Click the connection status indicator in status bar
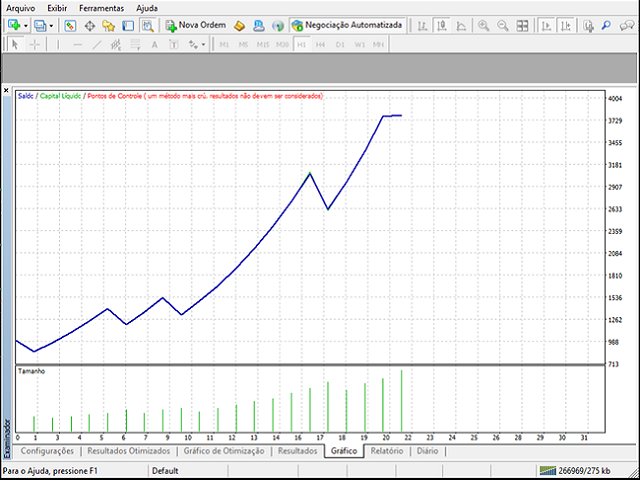This screenshot has width=640, height=480. point(583,470)
